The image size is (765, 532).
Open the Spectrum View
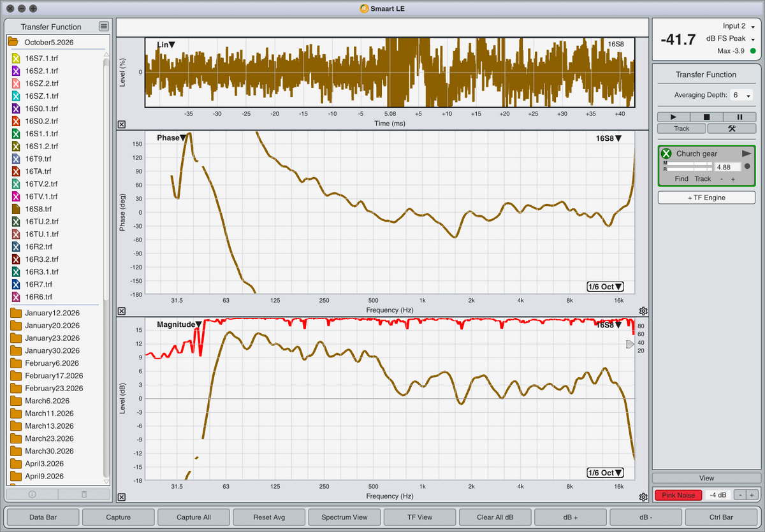344,517
